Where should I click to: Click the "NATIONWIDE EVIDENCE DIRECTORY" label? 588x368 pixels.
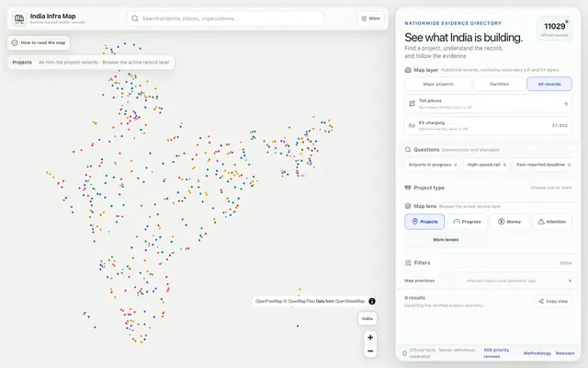453,23
